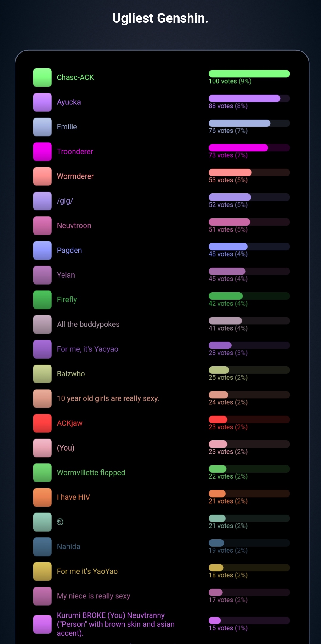This screenshot has height=644, width=321.
Task: Click the 45 votes Yelan progress bar
Action: tap(249, 271)
